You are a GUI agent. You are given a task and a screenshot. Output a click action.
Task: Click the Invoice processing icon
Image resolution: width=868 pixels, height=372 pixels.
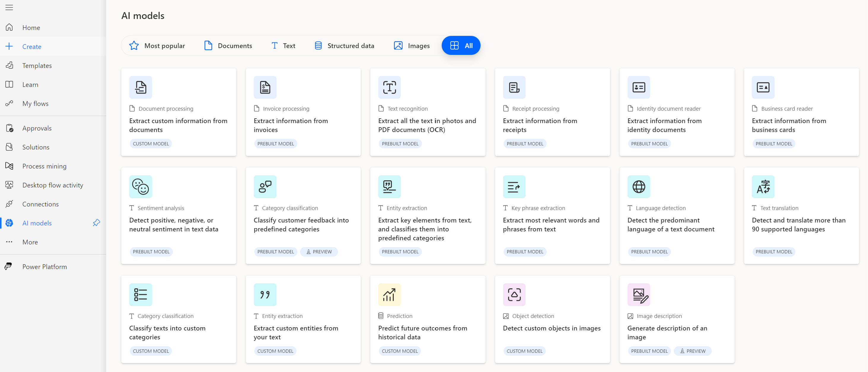coord(265,87)
